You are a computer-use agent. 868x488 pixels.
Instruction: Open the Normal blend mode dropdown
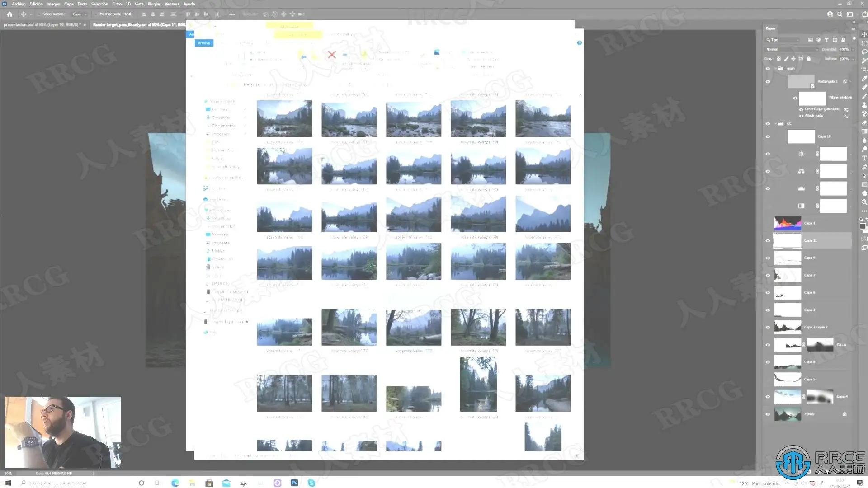(792, 49)
